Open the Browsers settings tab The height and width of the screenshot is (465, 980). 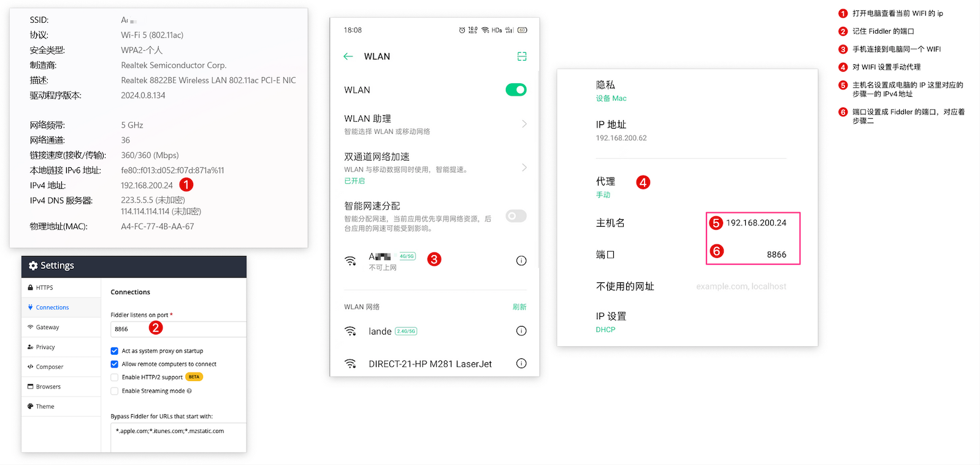click(x=61, y=387)
